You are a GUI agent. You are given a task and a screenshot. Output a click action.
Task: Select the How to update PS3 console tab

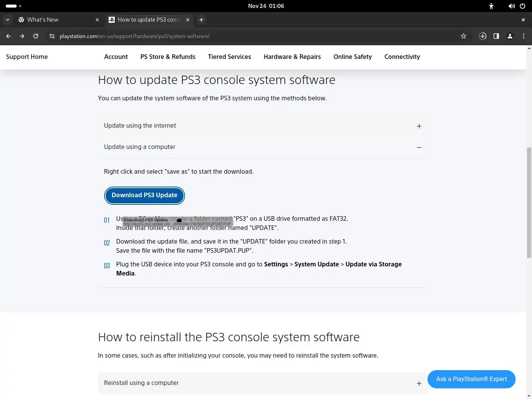(149, 20)
